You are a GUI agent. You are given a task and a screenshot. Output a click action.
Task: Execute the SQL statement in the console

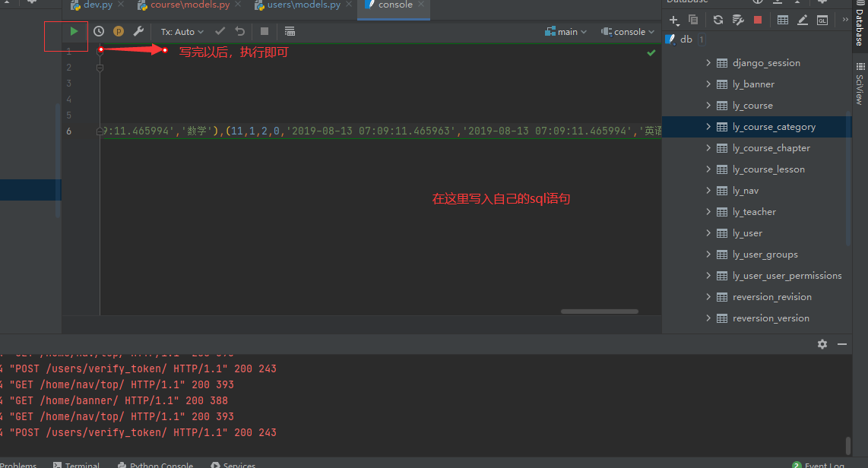[73, 31]
